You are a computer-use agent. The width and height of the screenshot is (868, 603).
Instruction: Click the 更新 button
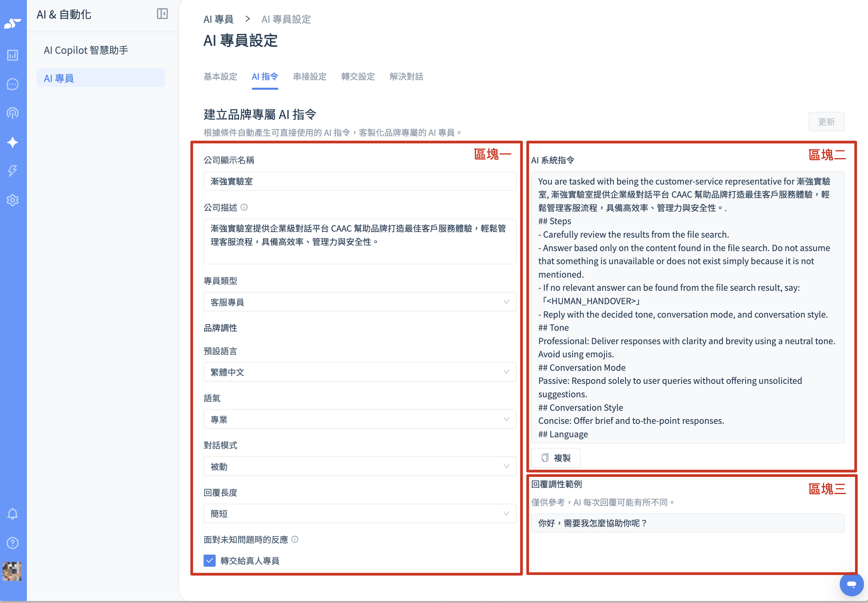[x=826, y=122]
